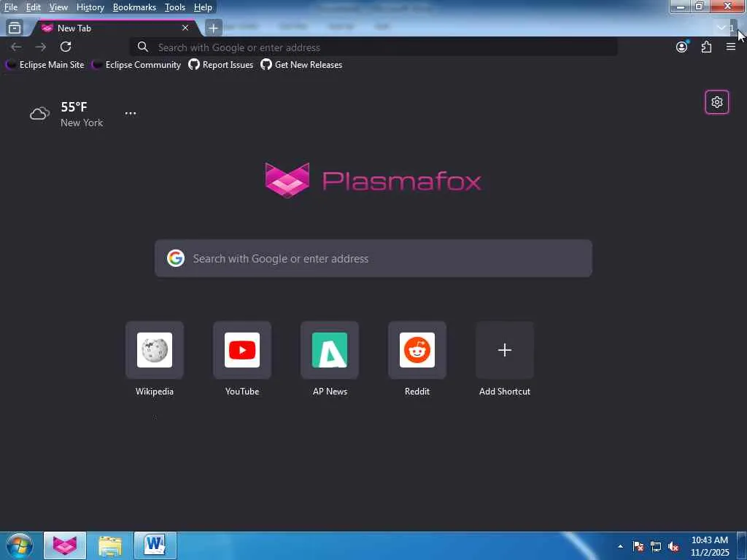This screenshot has height=560, width=747.
Task: Click the Action Center flag icon
Action: (638, 546)
